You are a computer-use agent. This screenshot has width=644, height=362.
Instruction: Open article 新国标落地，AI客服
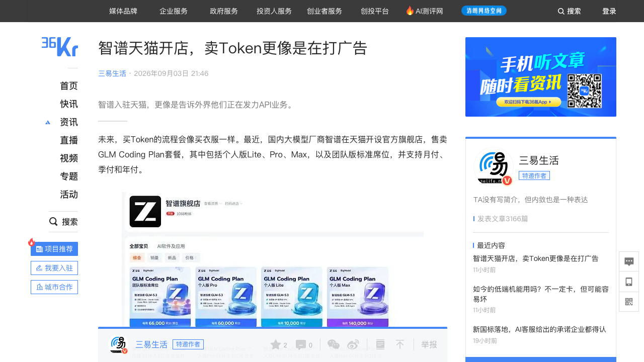click(539, 329)
